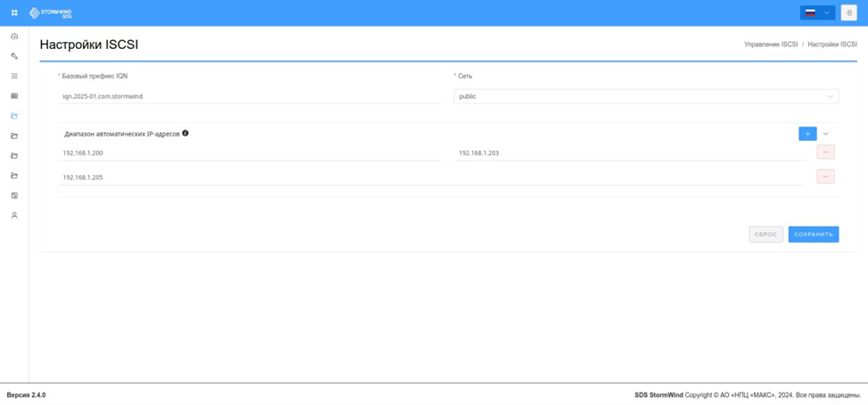Click the Диапазон автоматических IP-адресов label

tap(122, 134)
